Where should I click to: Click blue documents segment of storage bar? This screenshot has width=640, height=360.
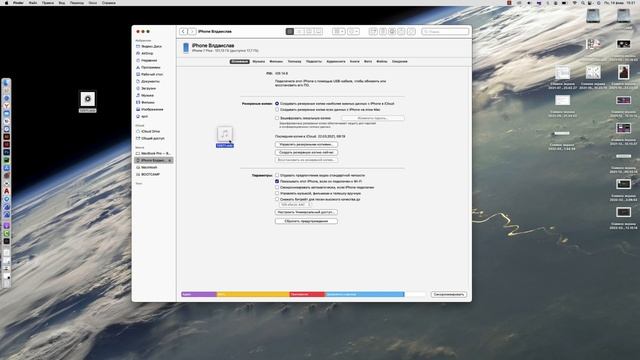pyautogui.click(x=364, y=294)
